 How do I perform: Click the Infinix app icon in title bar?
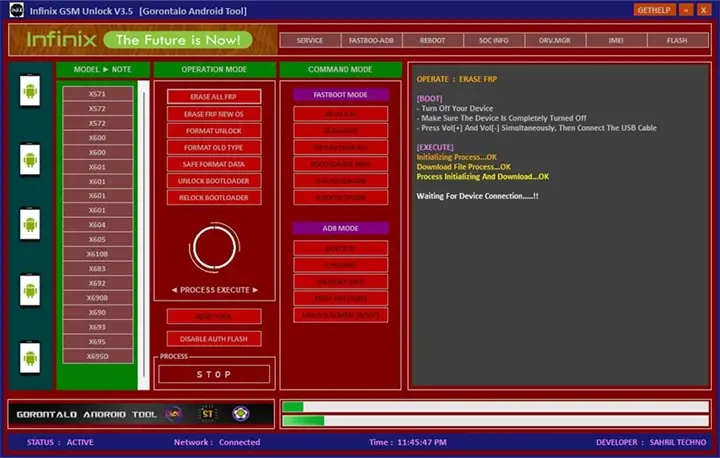pos(17,10)
